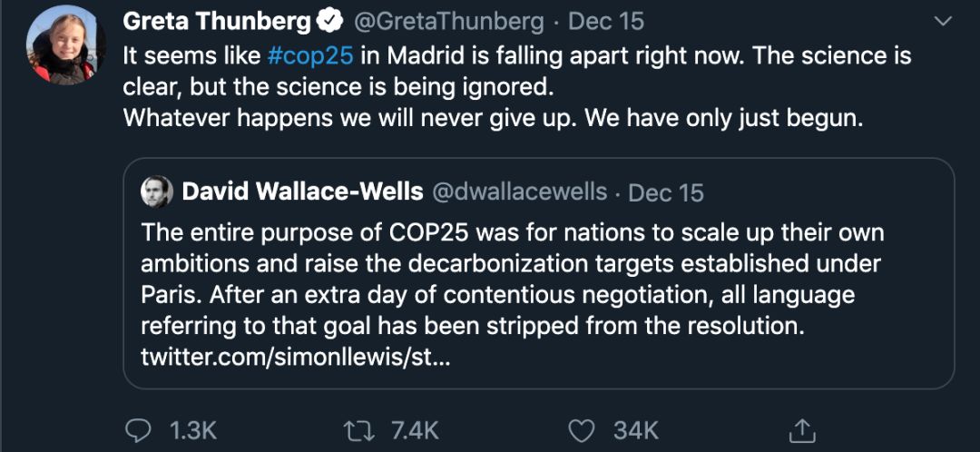
Task: Click the quoted tweet's Dec 15 date
Action: (665, 192)
